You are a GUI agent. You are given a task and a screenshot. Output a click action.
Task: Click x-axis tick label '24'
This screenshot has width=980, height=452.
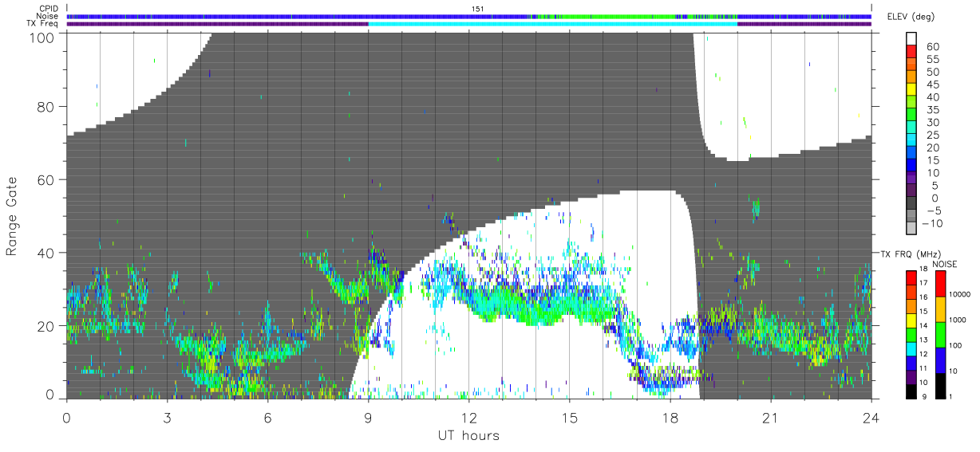(x=871, y=418)
